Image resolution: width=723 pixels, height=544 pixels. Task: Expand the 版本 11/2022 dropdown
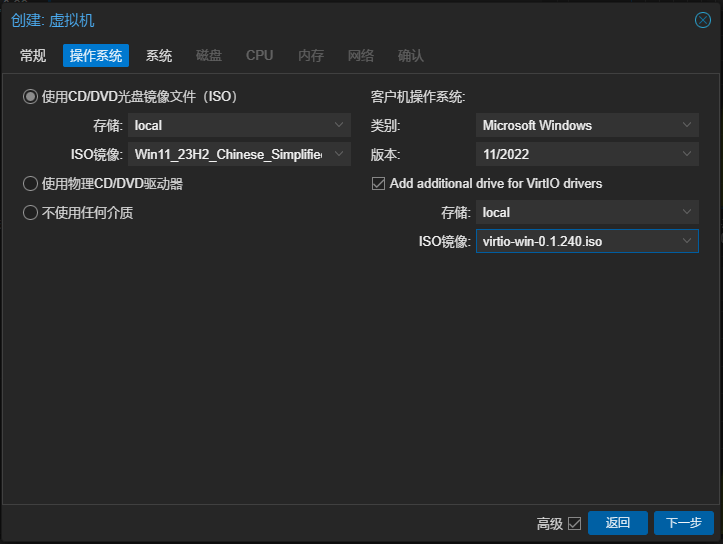687,154
